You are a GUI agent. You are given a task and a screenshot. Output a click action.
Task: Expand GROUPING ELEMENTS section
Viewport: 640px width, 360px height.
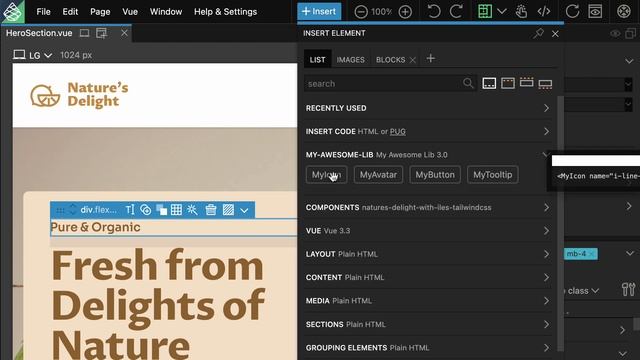coord(428,348)
